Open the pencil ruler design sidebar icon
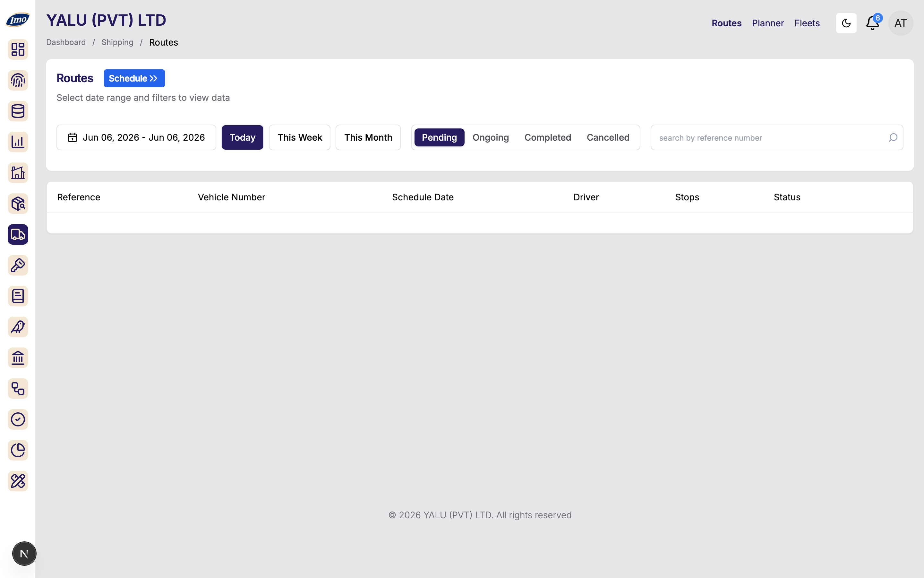Viewport: 924px width, 578px height. pos(18,481)
